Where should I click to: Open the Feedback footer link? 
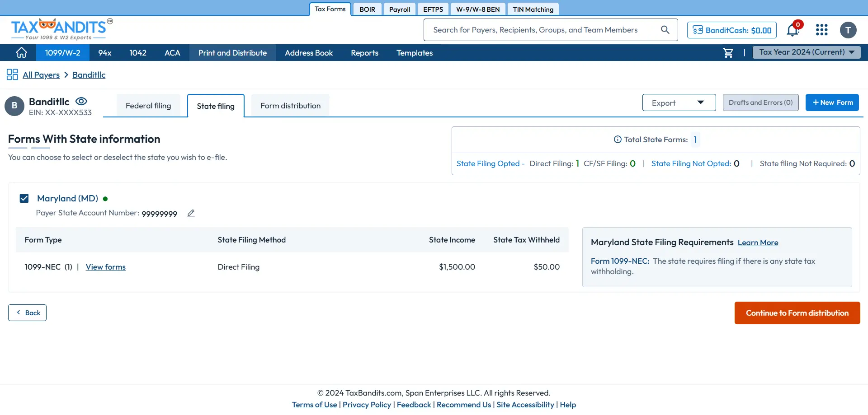click(x=414, y=405)
